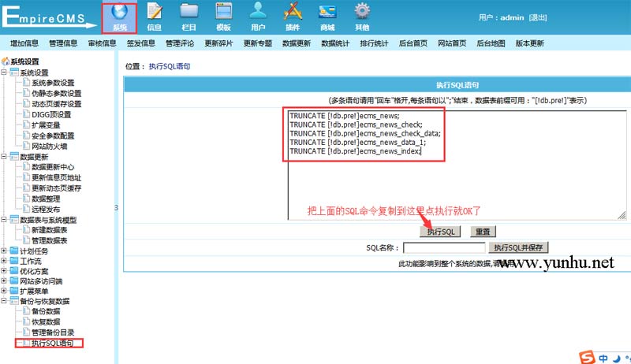Viewport: 631px width, 364px height.
Task: Open 扩展变量 in the tree
Action: [46, 125]
